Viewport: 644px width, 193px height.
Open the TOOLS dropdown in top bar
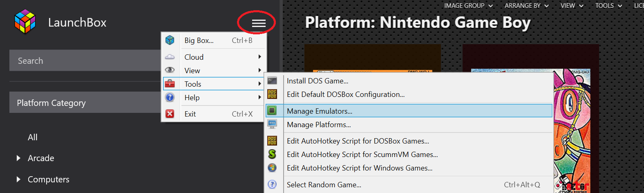(608, 6)
